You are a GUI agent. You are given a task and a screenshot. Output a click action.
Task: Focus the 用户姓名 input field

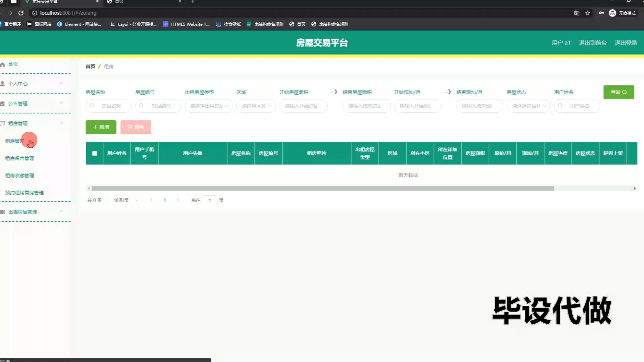pyautogui.click(x=577, y=106)
